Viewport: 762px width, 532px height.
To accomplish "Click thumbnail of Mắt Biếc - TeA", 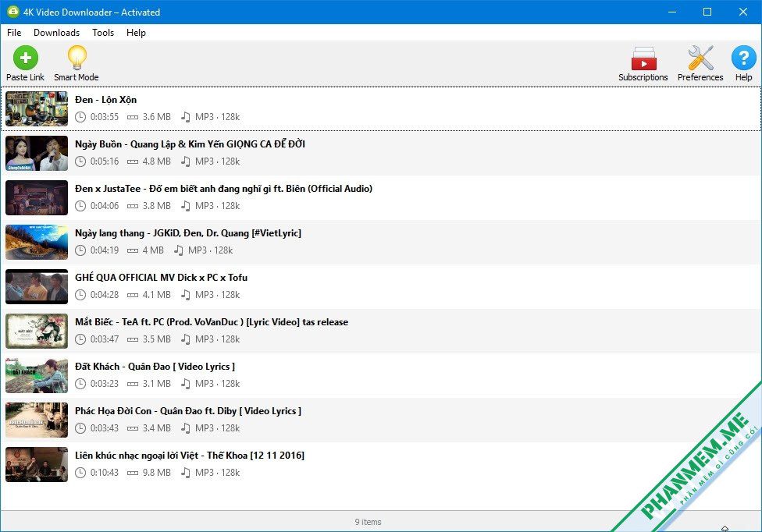I will pos(37,331).
